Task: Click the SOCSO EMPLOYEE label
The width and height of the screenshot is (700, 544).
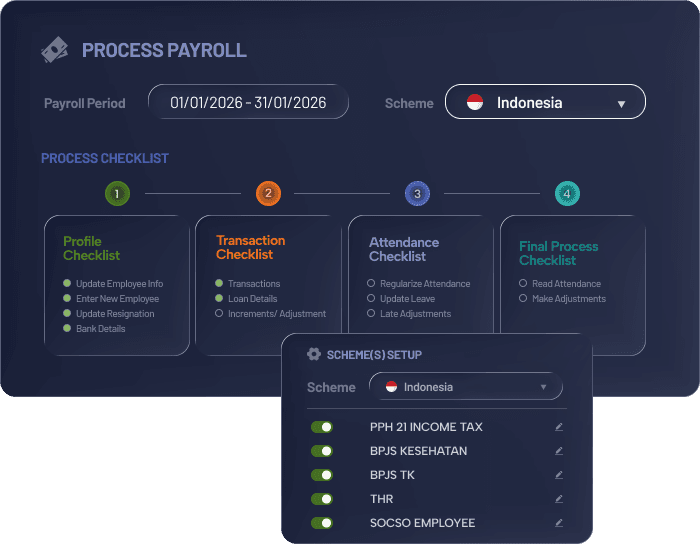Action: pyautogui.click(x=422, y=523)
